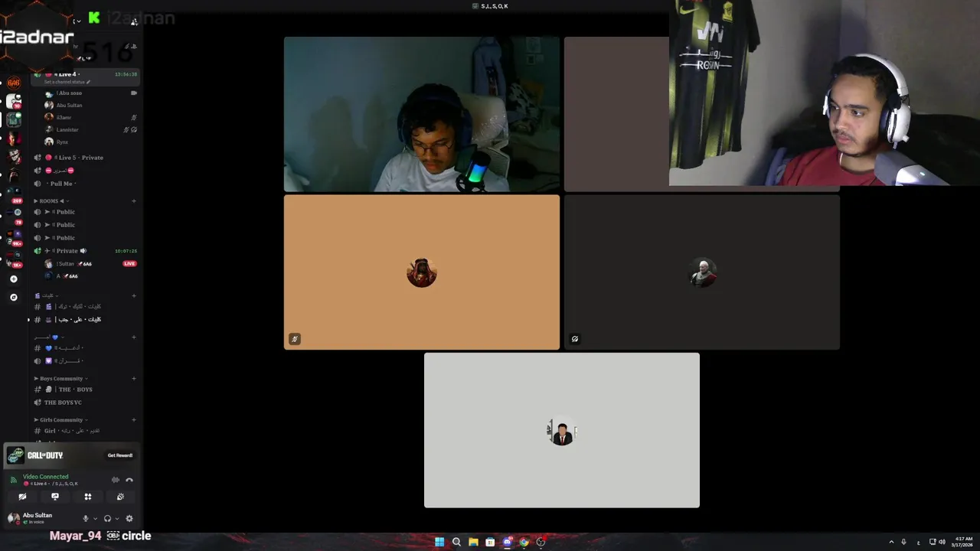Open server icon with 269 badge
Screen dimensions: 980x551
coord(14,193)
